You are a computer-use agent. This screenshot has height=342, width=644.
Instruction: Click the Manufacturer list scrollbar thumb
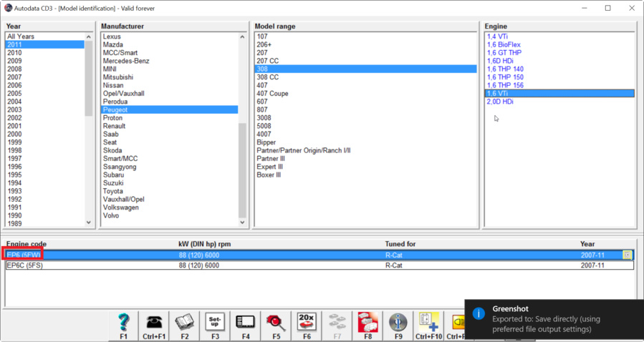pyautogui.click(x=242, y=170)
